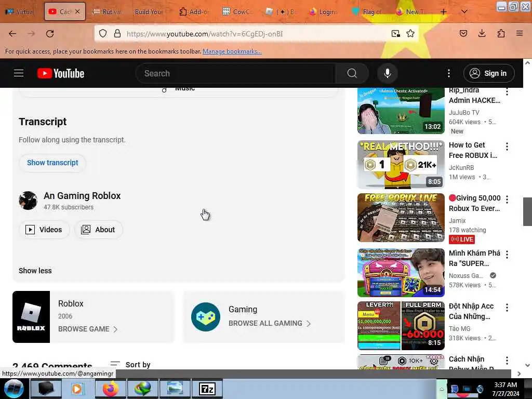
Task: Go back with the browser back arrow
Action: 12,34
